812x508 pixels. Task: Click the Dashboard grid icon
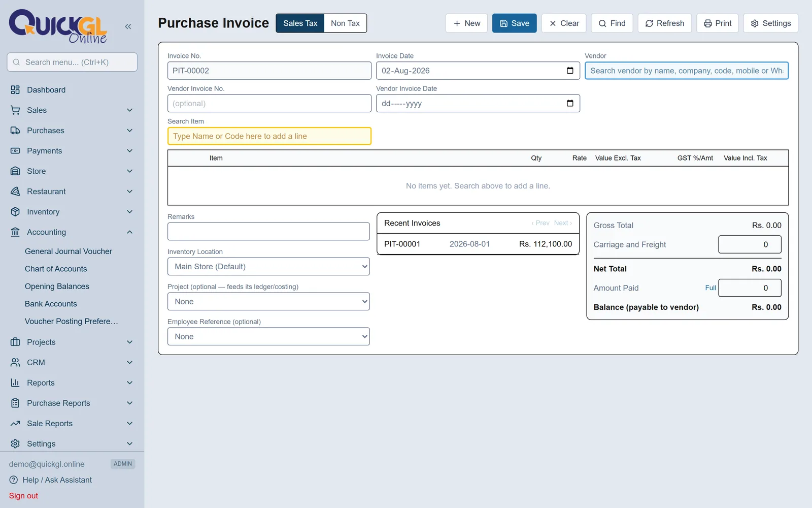pyautogui.click(x=15, y=90)
